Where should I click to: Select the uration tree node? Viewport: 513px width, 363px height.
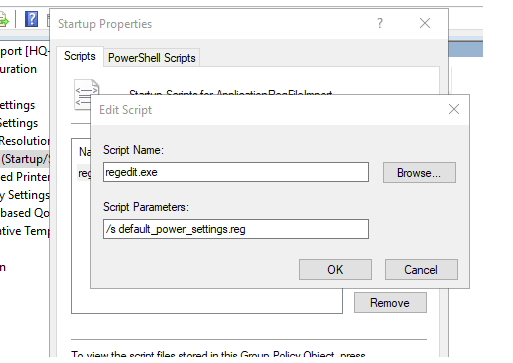[18, 69]
